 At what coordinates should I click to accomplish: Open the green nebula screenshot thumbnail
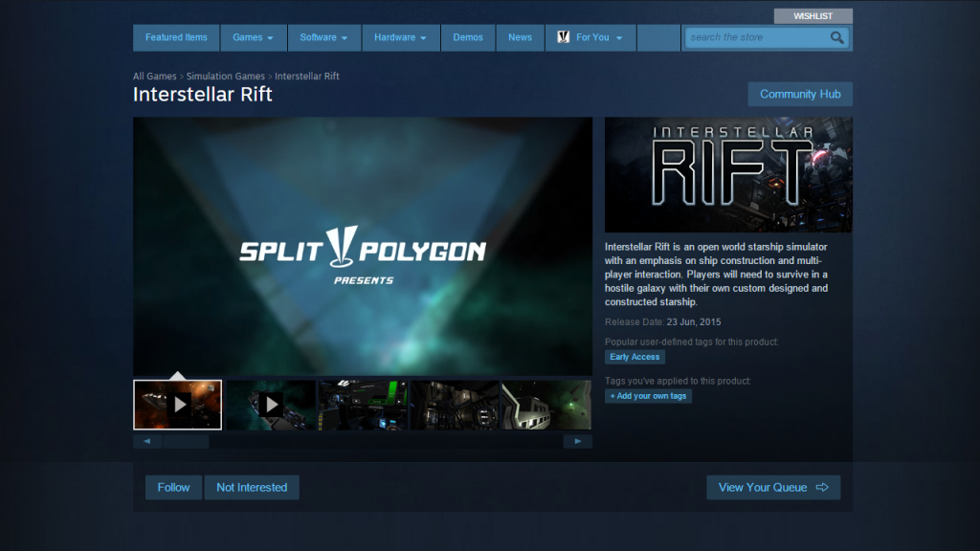click(546, 405)
